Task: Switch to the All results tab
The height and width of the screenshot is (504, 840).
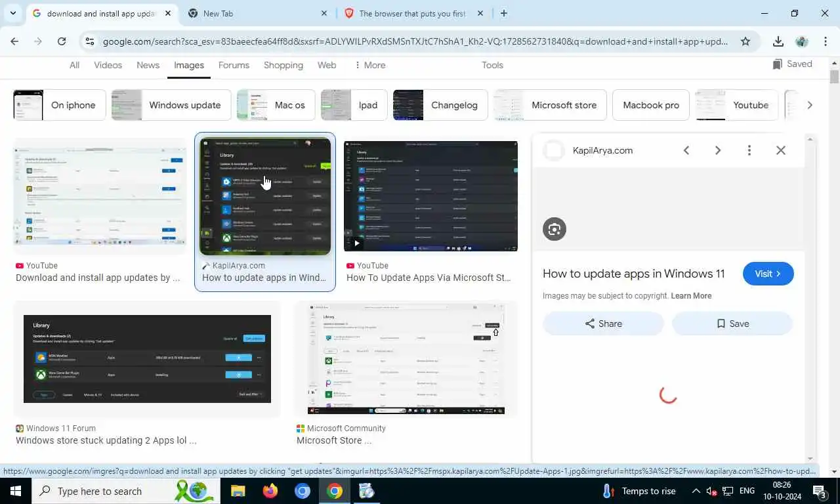Action: pos(74,65)
